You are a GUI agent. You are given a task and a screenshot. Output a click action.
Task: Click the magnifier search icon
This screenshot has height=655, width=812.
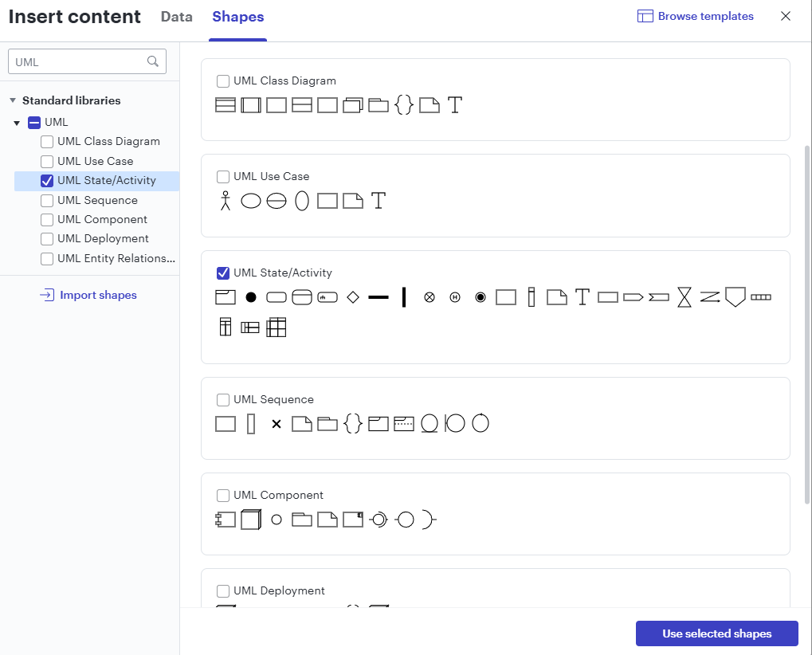click(x=153, y=61)
